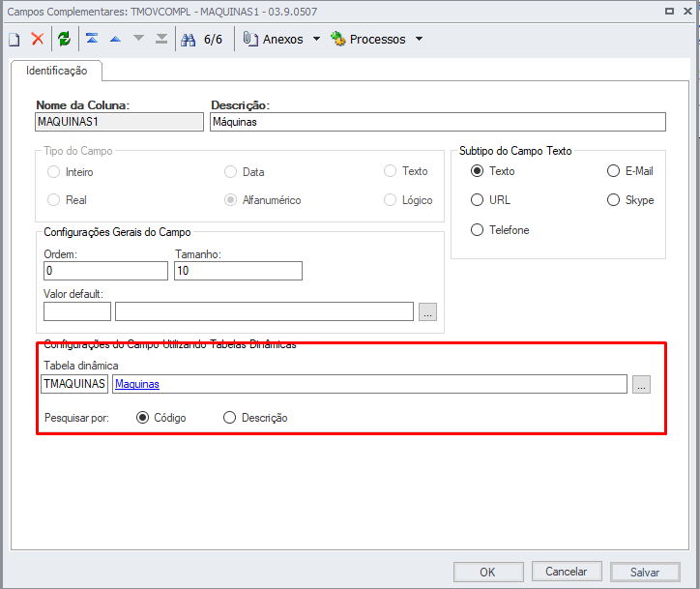Switch to the Identificação tab
This screenshot has height=589, width=700.
pyautogui.click(x=57, y=71)
